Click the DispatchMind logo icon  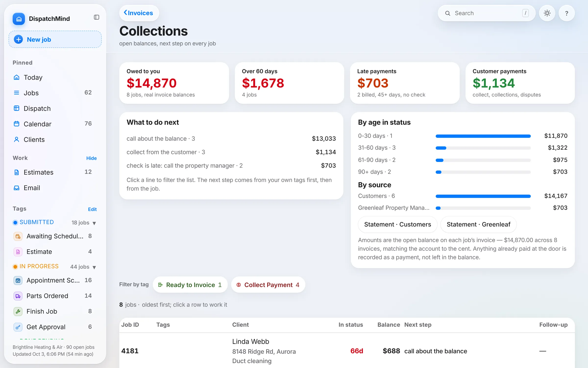pyautogui.click(x=19, y=19)
